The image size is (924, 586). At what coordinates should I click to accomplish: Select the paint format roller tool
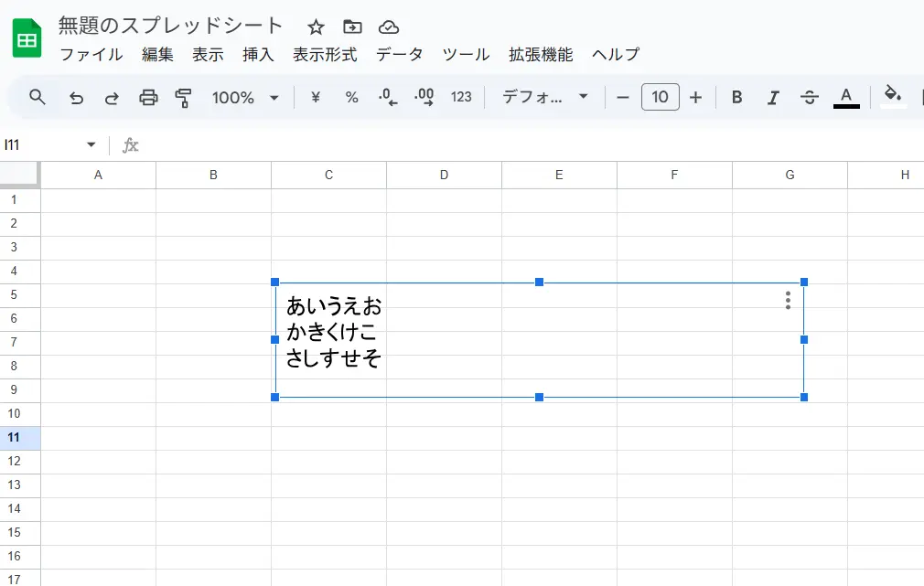184,98
